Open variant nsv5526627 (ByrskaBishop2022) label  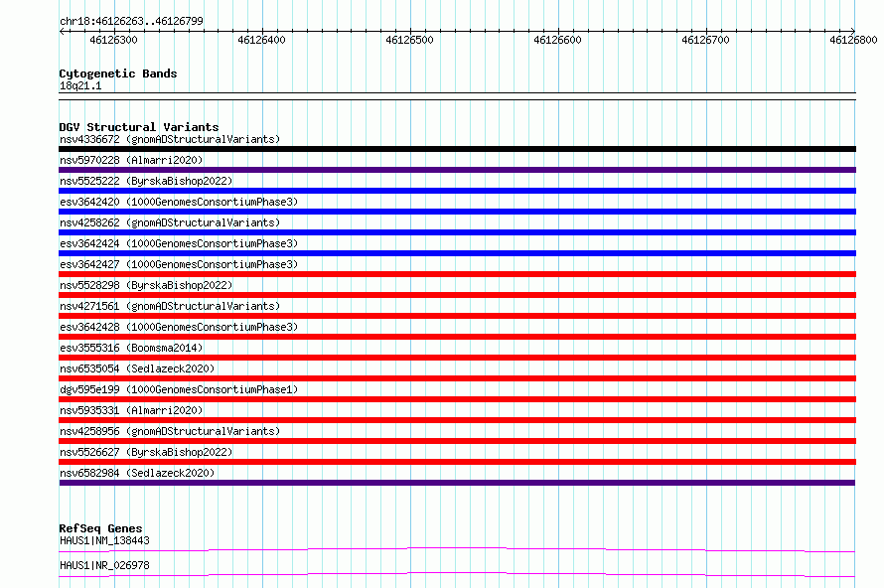point(146,452)
